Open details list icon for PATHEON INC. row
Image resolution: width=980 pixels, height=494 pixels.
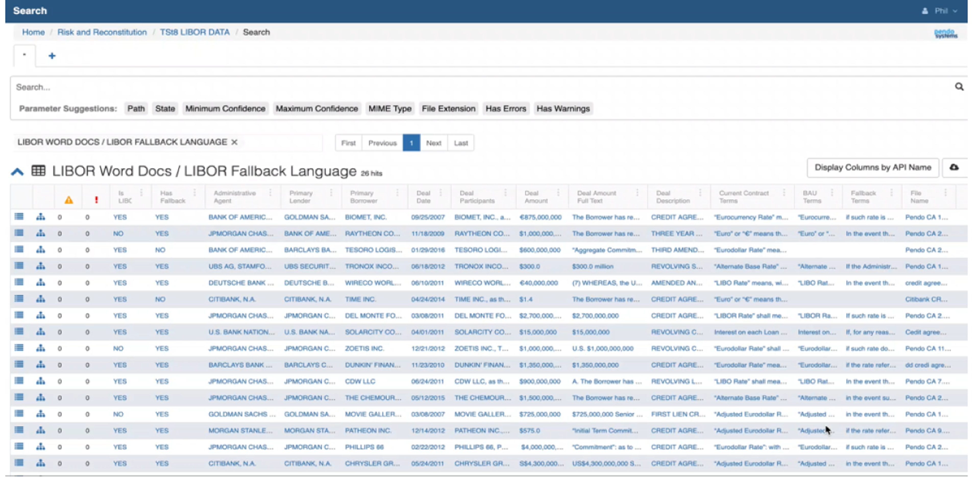(x=19, y=430)
